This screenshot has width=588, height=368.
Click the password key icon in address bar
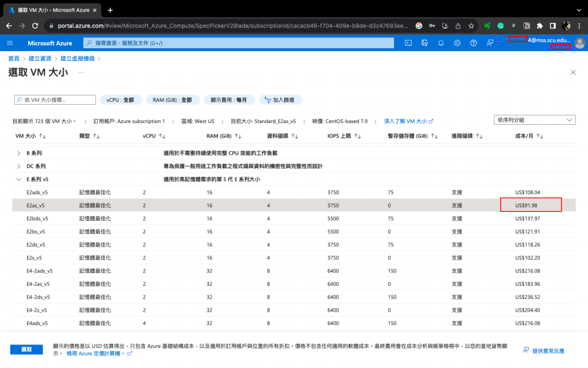click(432, 25)
